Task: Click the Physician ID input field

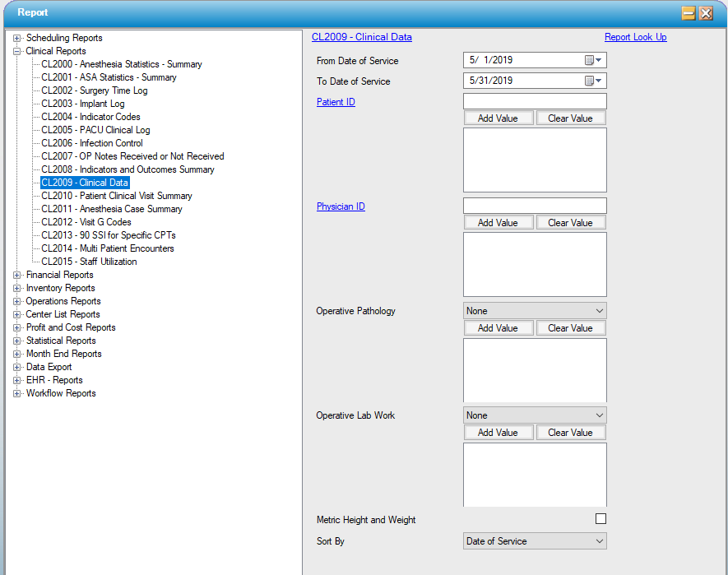Action: pos(535,206)
